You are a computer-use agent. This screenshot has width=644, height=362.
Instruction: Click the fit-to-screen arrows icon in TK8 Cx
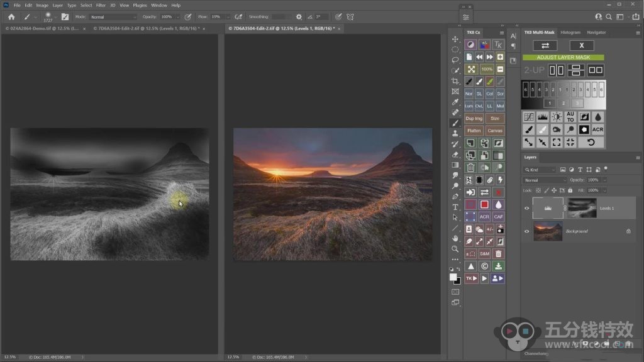pos(471,69)
